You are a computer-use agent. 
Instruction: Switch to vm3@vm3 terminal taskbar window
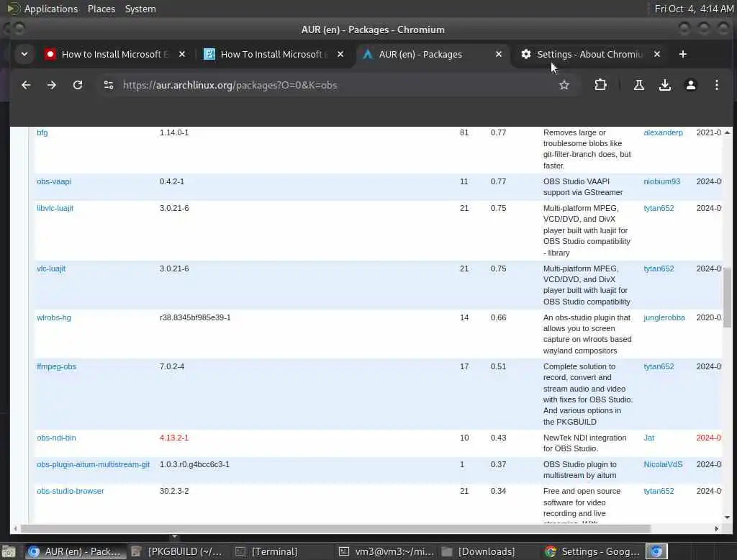point(386,551)
